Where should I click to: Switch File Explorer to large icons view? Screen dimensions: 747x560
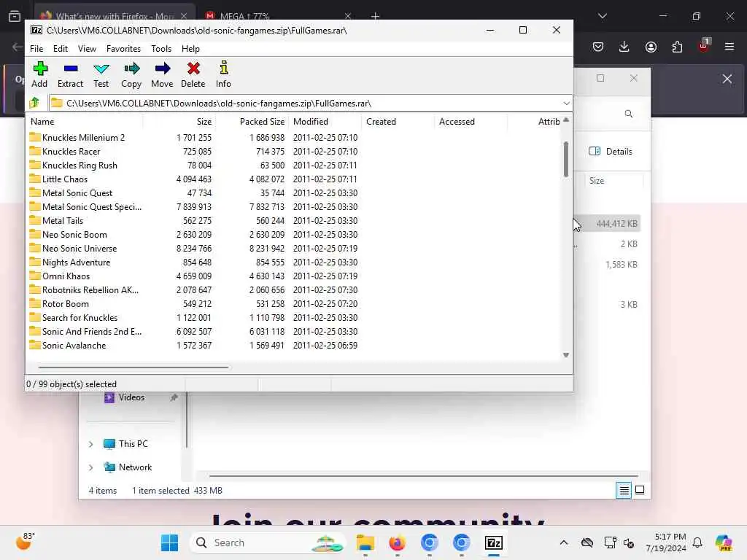point(640,490)
